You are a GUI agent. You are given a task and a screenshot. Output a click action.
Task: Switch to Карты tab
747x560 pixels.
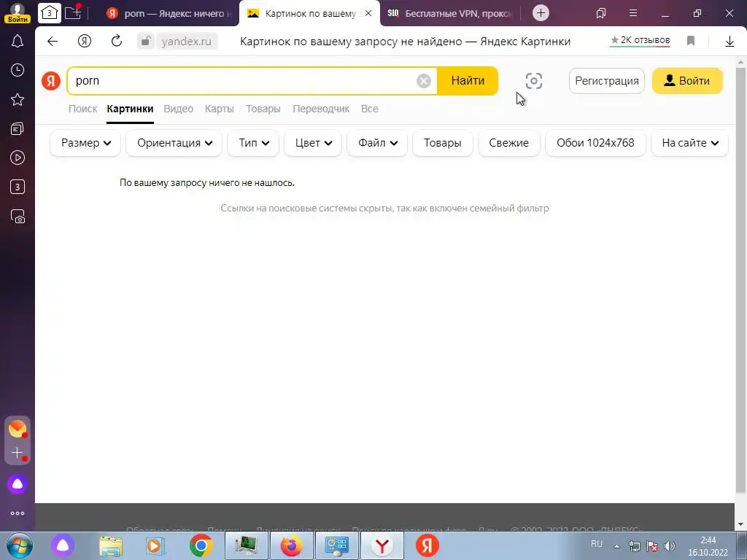coord(219,109)
